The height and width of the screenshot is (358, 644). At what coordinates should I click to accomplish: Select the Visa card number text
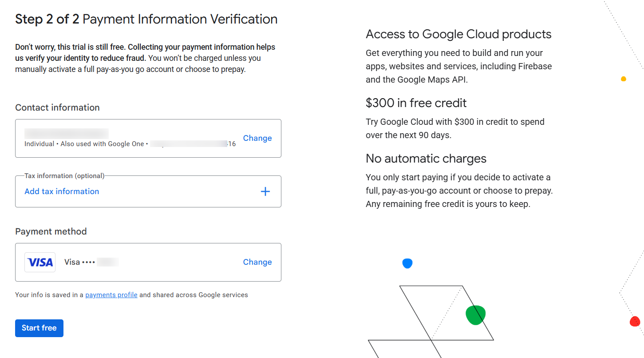pyautogui.click(x=91, y=262)
